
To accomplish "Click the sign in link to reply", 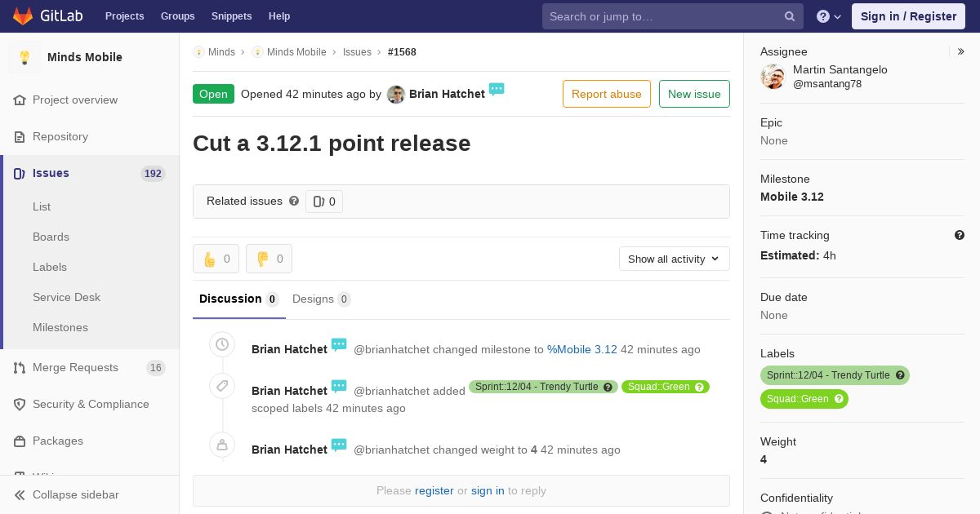I will click(488, 490).
